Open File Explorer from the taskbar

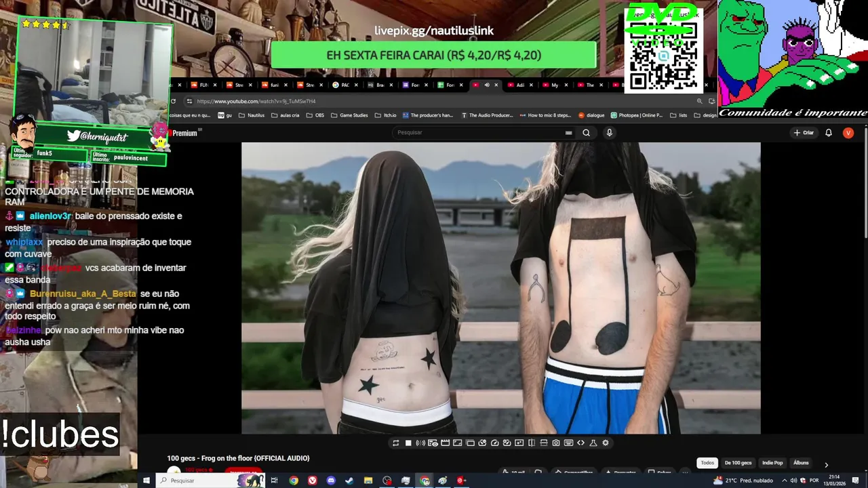point(368,481)
